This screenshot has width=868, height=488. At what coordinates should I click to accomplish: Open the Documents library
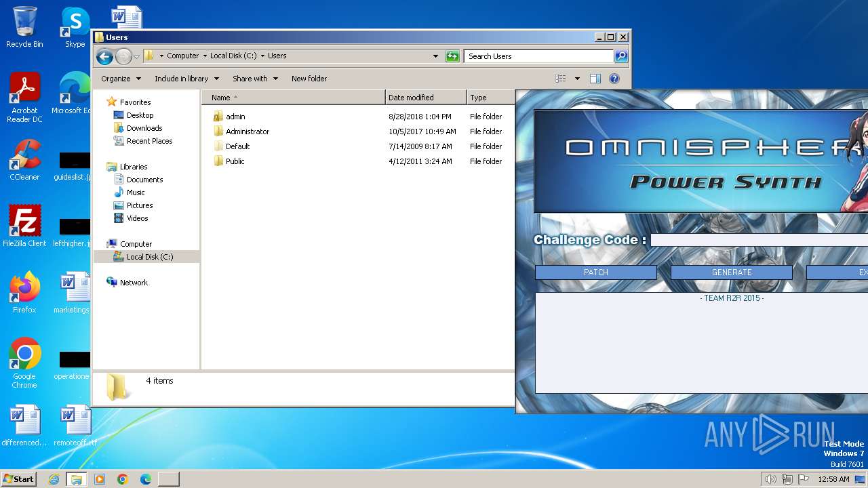click(x=144, y=180)
